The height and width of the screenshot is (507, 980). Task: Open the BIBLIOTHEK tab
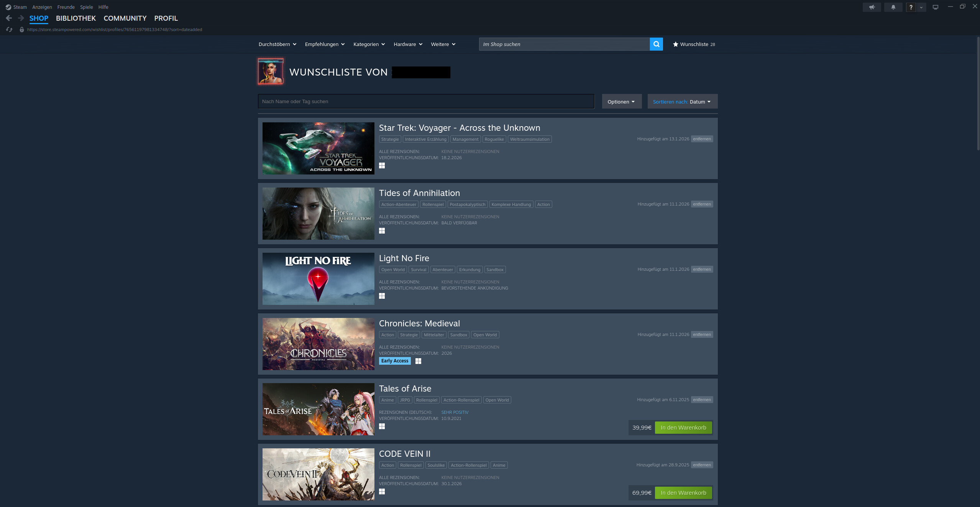click(x=76, y=18)
